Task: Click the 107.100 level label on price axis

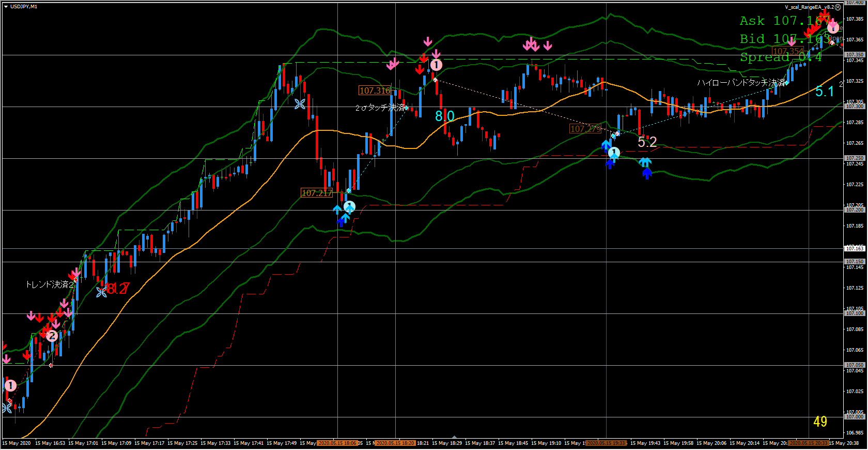Action: (855, 313)
